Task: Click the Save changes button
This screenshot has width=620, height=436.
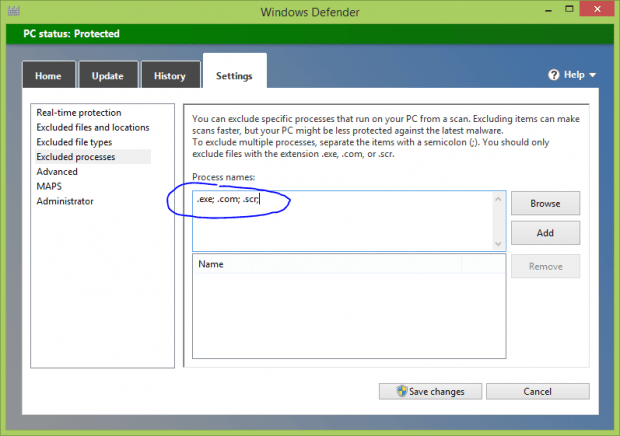Action: tap(430, 391)
